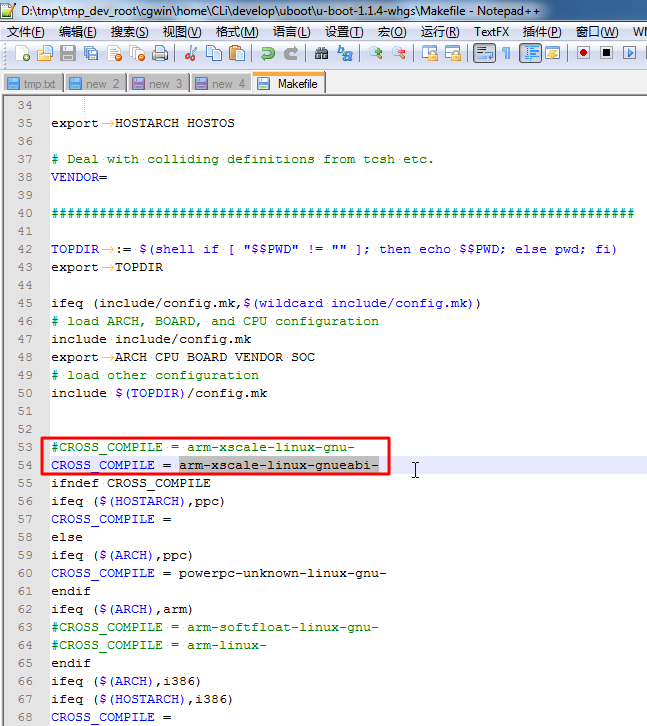Click the Zoom Out magnifier icon
The width and height of the screenshot is (647, 726).
pyautogui.click(x=398, y=53)
